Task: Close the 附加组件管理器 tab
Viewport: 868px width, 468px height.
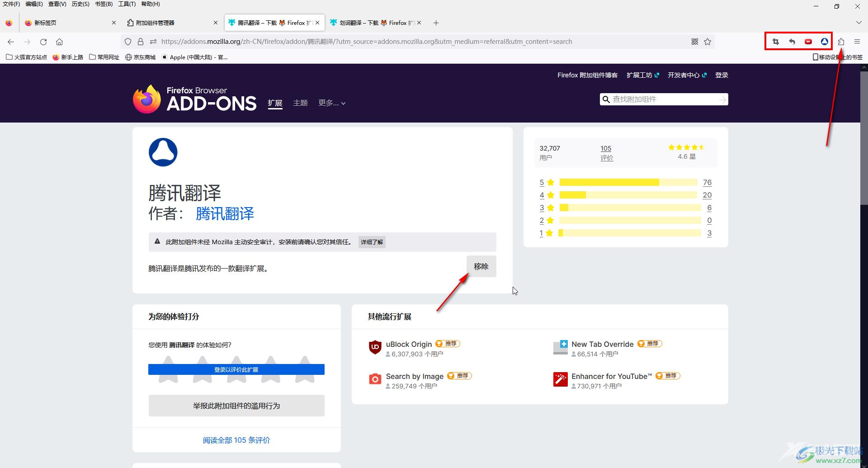Action: 216,23
